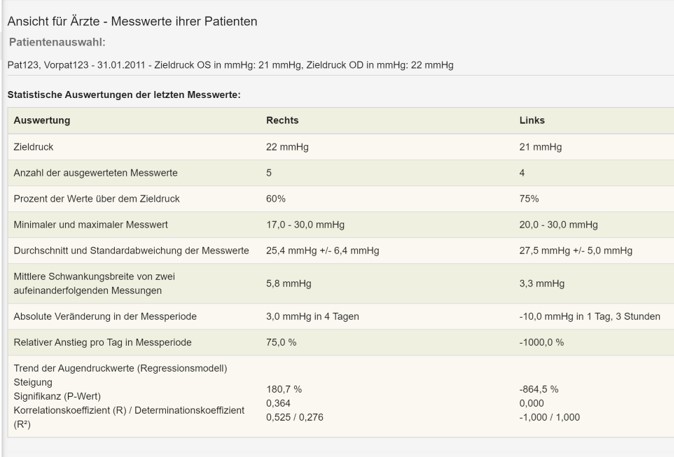Click the 75% value in Links column
Screen dimensions: 674x457
coord(530,198)
